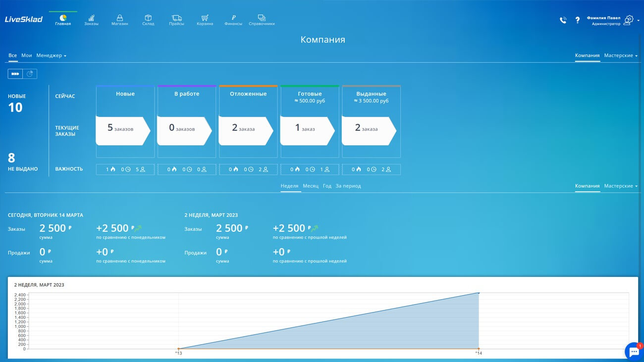This screenshot has width=644, height=362.
Task: Click the За период link
Action: click(x=348, y=186)
